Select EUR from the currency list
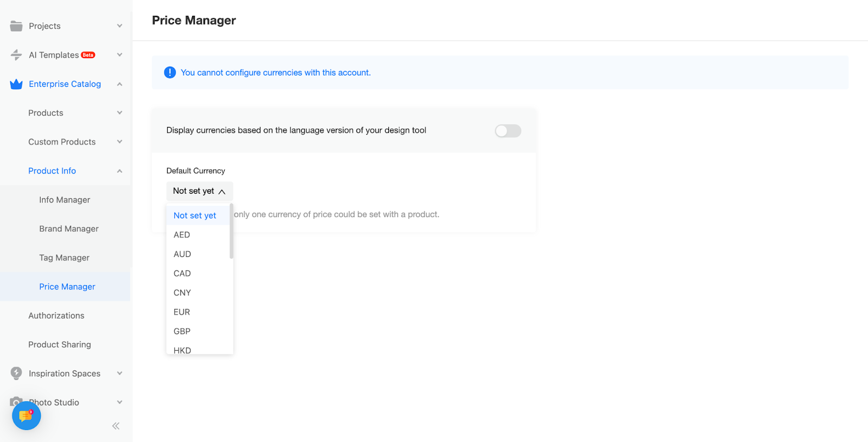The height and width of the screenshot is (442, 868). pyautogui.click(x=182, y=312)
